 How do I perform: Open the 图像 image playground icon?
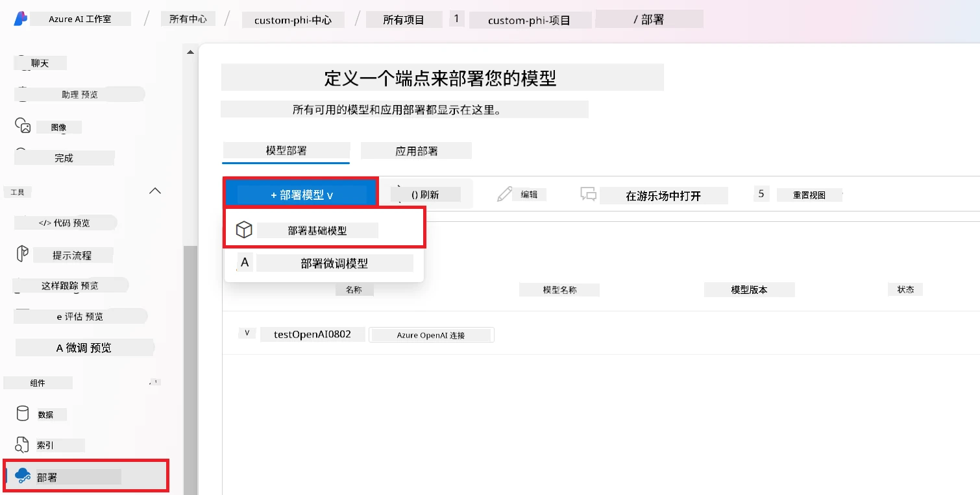click(23, 125)
